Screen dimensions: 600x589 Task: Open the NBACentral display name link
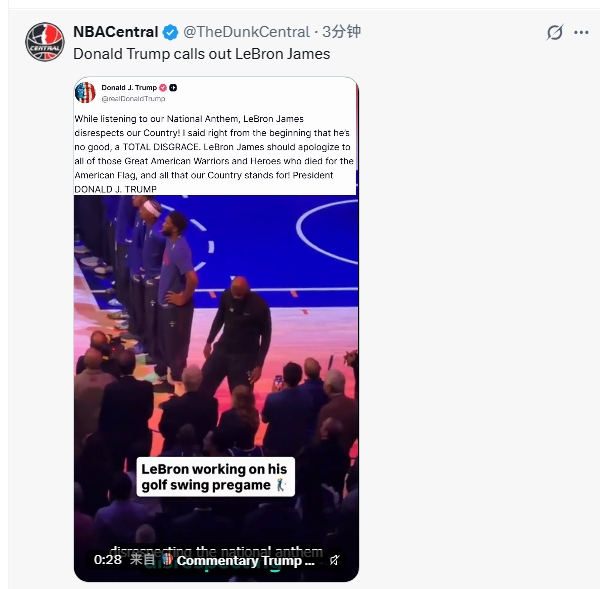tap(116, 32)
